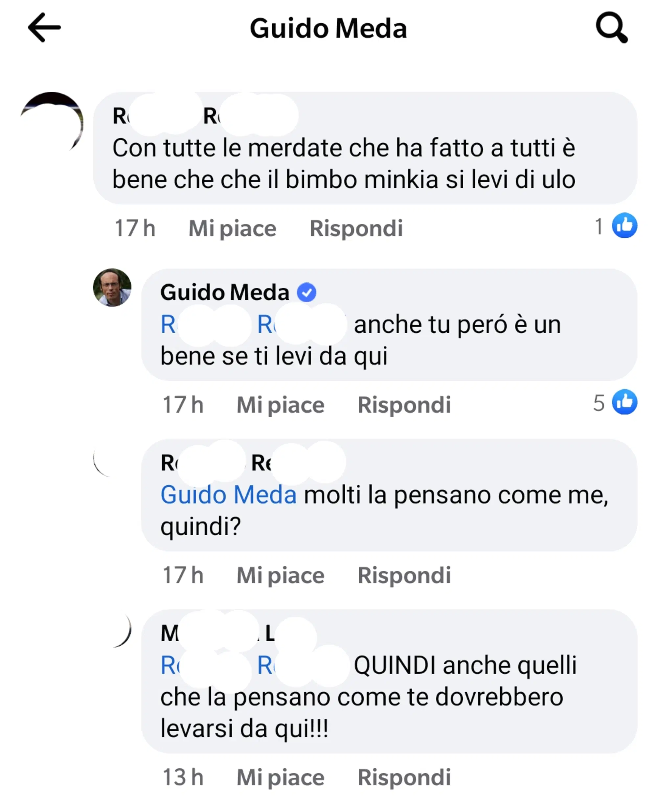Click the Guido Meda page title

[x=328, y=28]
